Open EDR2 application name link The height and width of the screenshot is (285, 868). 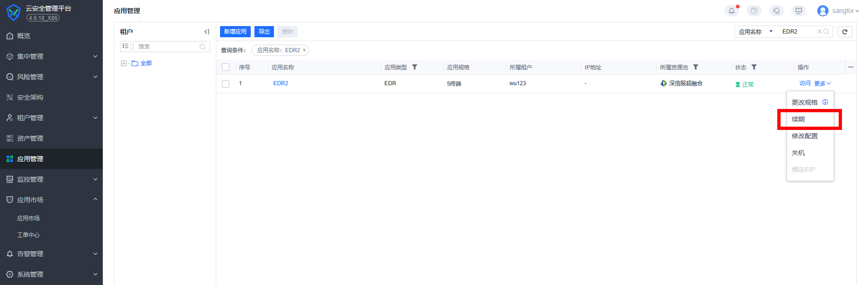pyautogui.click(x=281, y=83)
